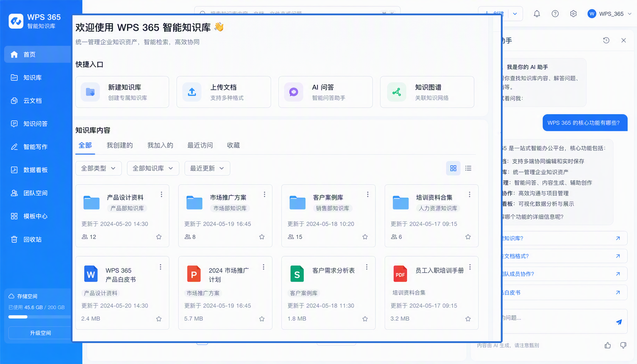Open more options for 培训资料合集
The image size is (637, 364).
point(470,194)
